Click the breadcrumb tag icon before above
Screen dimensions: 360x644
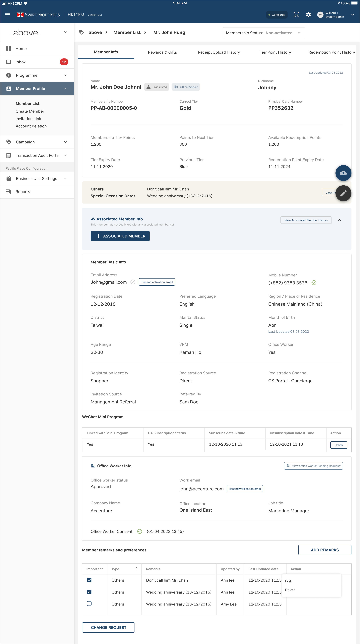[82, 32]
